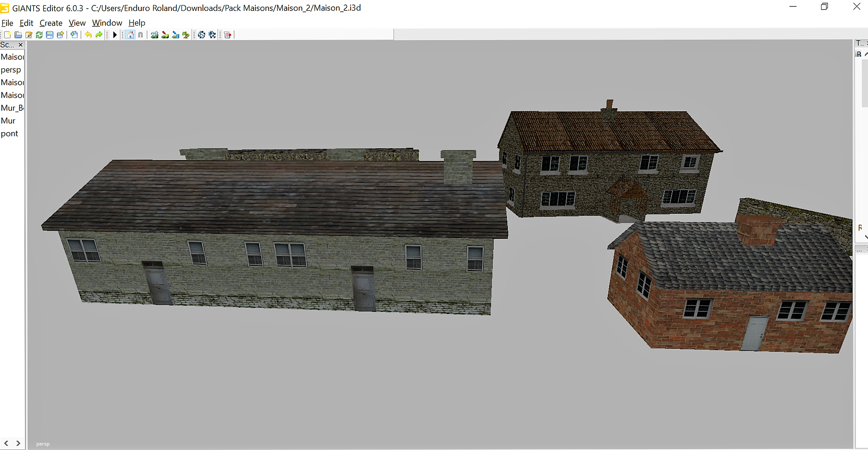Screen dimensions: 868x450
Task: Click the Scenegraph left scroll arrow
Action: click(6, 443)
